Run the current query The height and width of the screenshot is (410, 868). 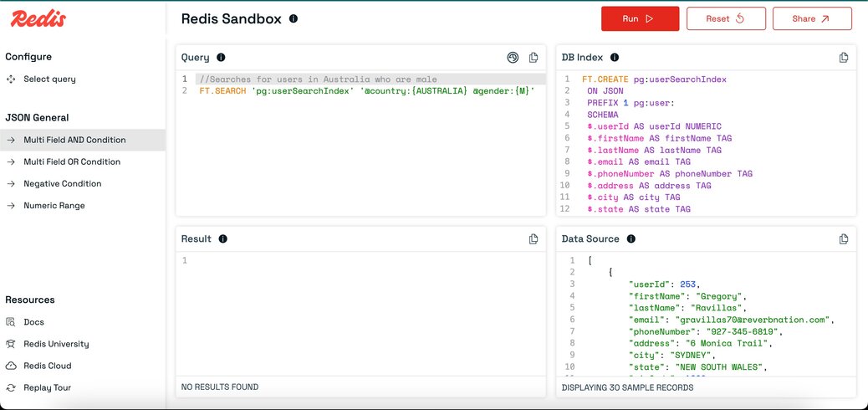click(640, 19)
